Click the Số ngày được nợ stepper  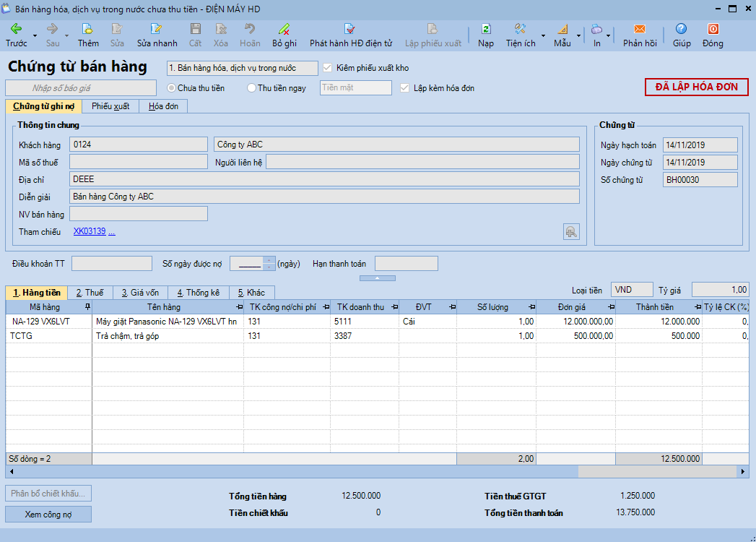pyautogui.click(x=269, y=264)
